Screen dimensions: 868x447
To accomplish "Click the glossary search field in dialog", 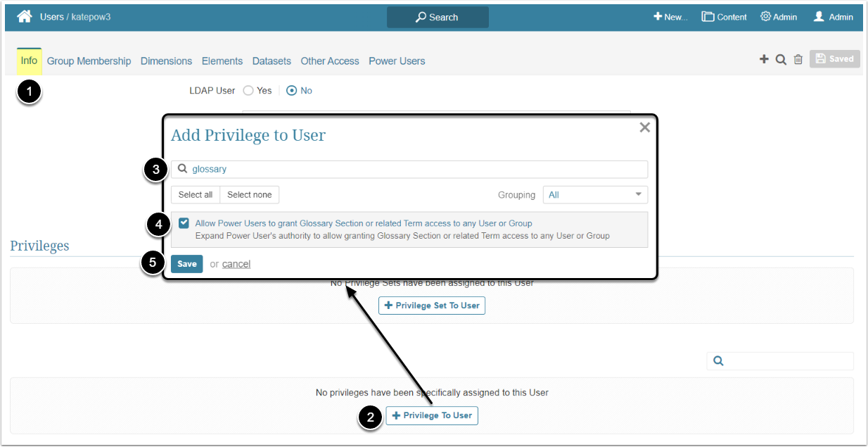I will point(409,169).
